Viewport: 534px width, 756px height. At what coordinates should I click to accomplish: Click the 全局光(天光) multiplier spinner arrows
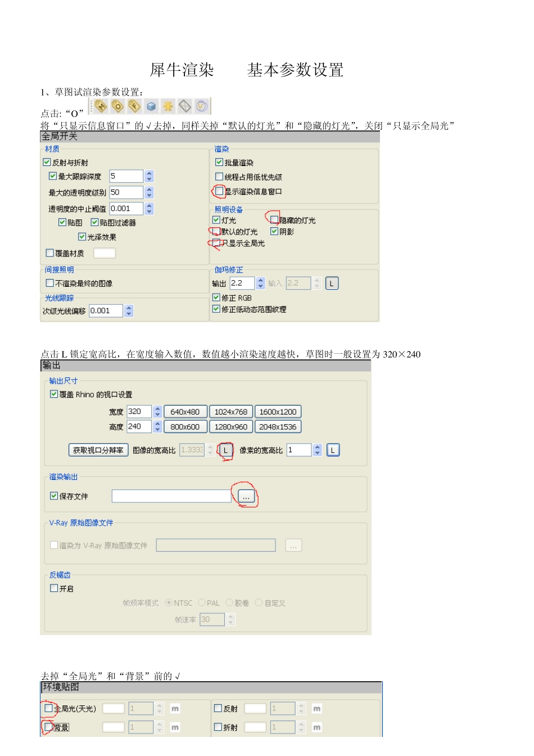coord(160,708)
